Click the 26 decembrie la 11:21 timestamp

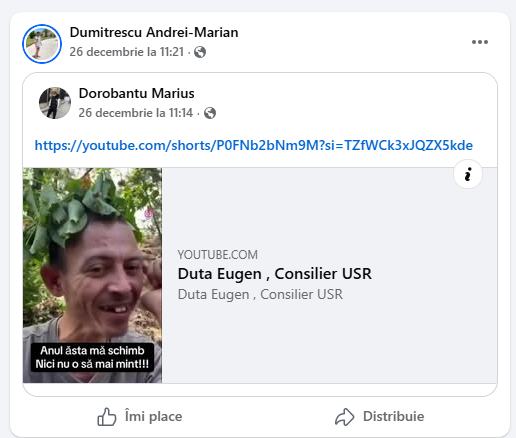tap(127, 52)
